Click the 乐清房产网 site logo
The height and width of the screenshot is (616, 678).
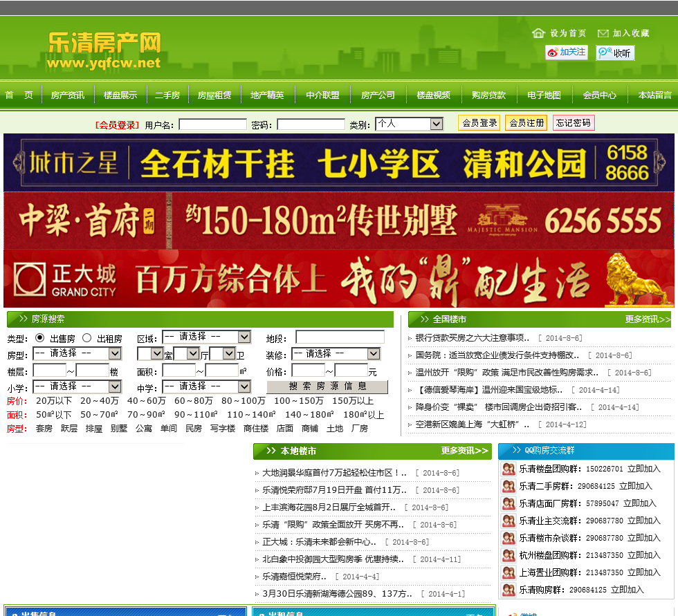pyautogui.click(x=104, y=50)
